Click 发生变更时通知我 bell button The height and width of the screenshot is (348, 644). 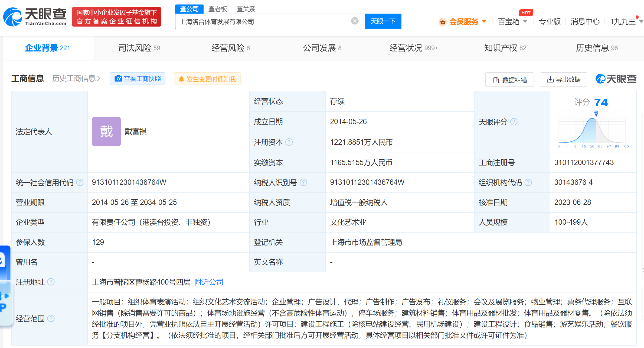tap(207, 79)
